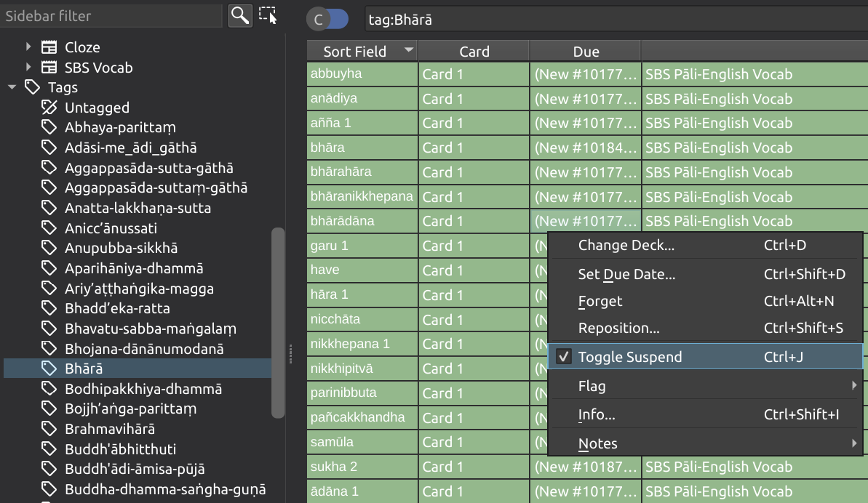Click the magnifying glass search icon
Image resolution: width=868 pixels, height=503 pixels.
tap(240, 15)
